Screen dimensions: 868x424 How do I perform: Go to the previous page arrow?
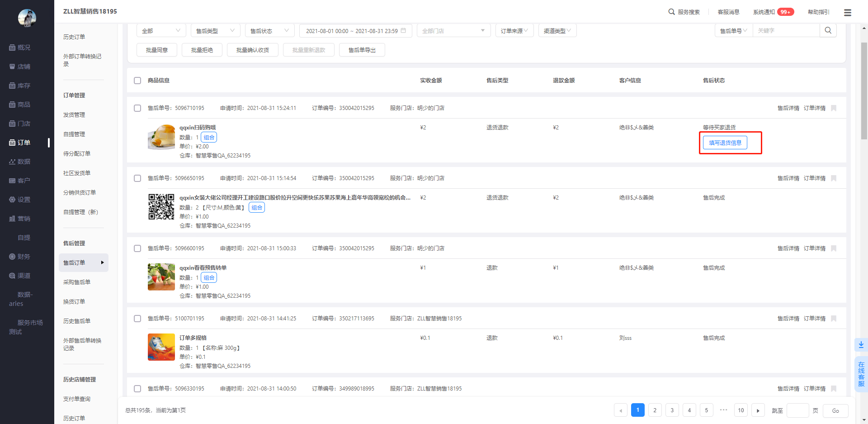pos(621,410)
